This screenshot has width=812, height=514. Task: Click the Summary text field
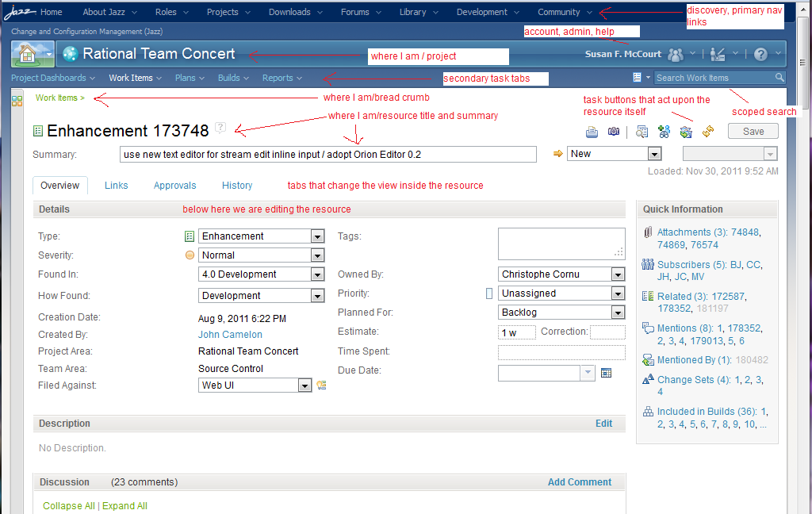(x=327, y=155)
